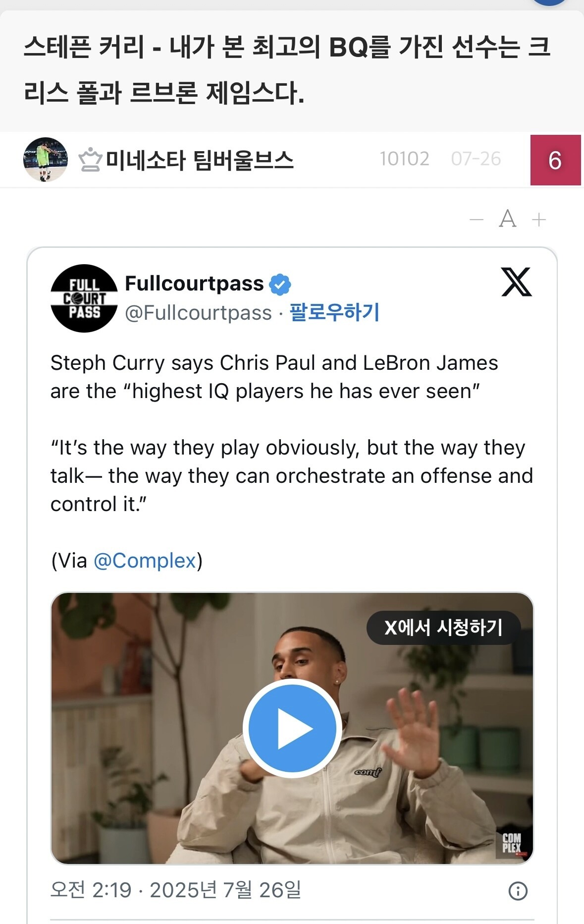Tap the X에서 시청하기 button
This screenshot has width=584, height=924.
[443, 628]
